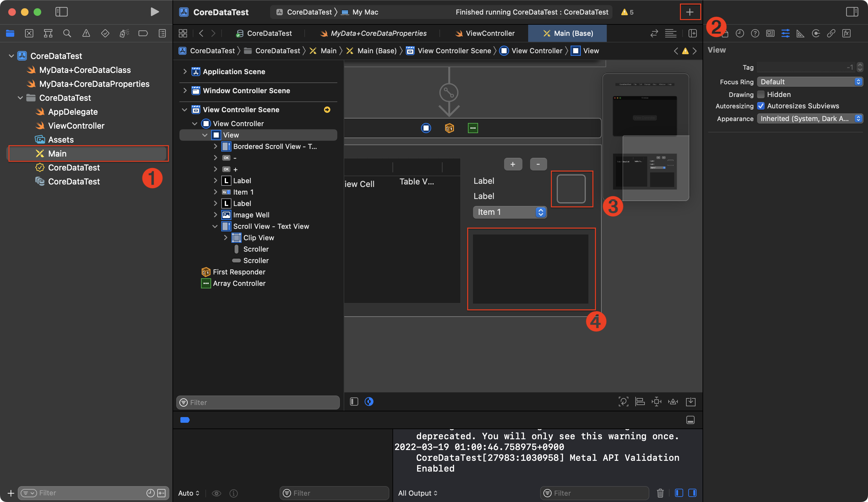Show the Size inspector ruler icon

click(x=800, y=33)
